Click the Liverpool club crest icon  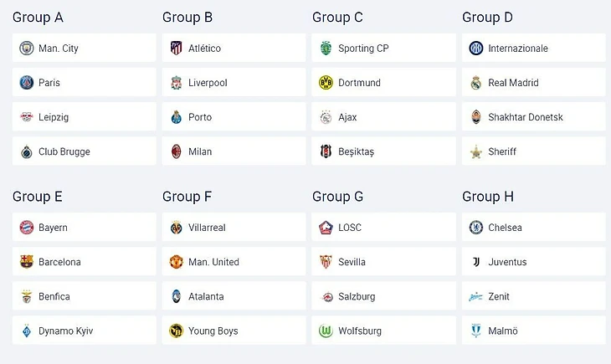[x=177, y=83]
